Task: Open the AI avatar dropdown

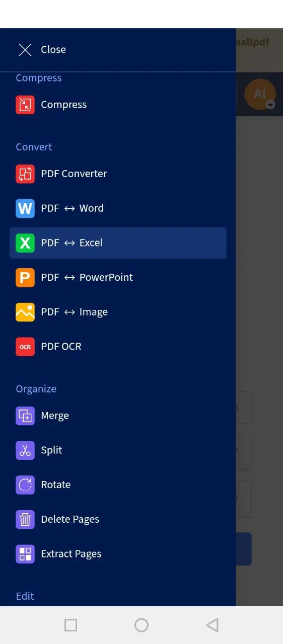Action: (x=260, y=94)
